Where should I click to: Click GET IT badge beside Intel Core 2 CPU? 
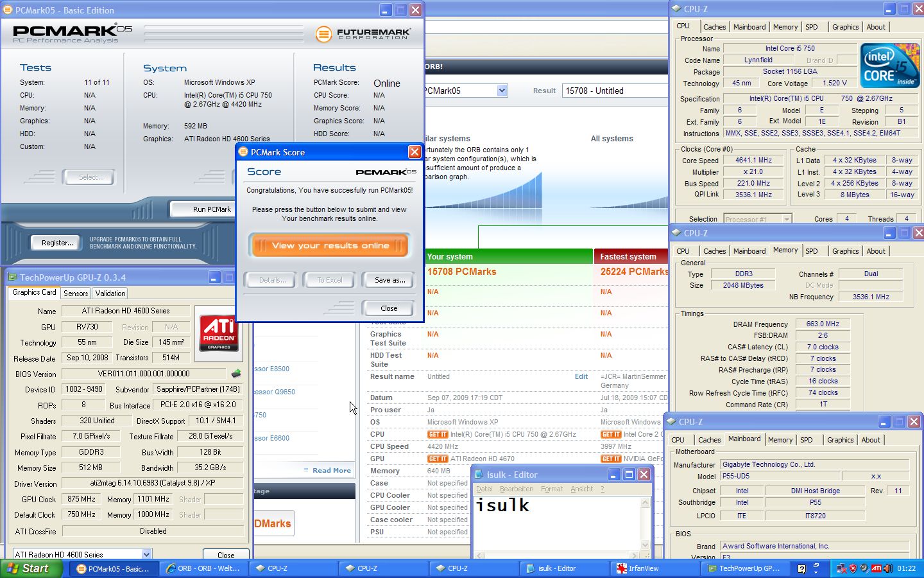(x=611, y=434)
